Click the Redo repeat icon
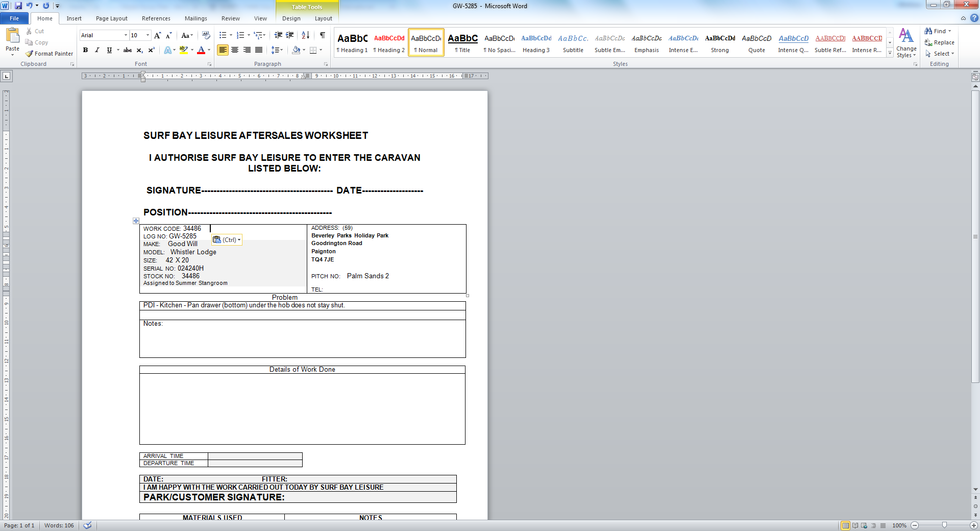 point(46,6)
